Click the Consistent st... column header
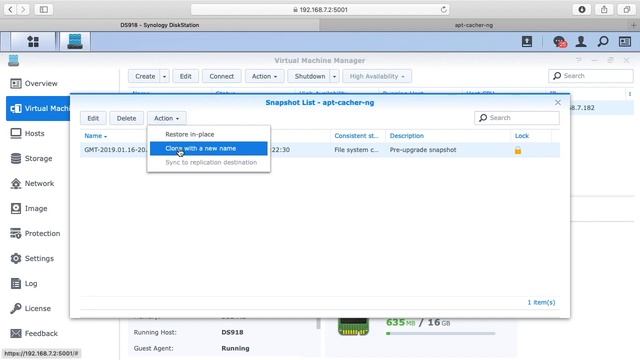Viewport: 640px width, 360px height. click(x=356, y=136)
